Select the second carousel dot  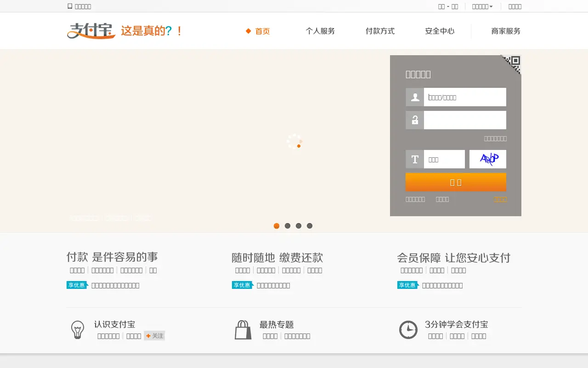[x=288, y=226]
